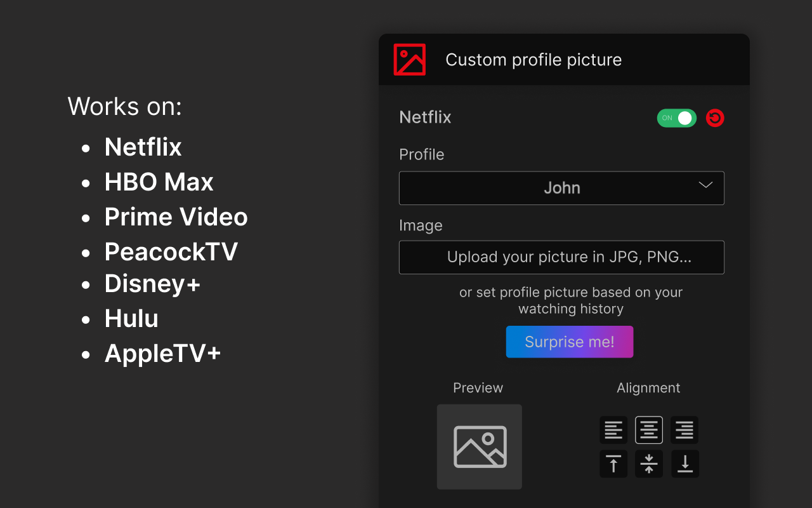Click the Netflix section heading
Viewport: 812px width, 508px height.
coord(425,117)
